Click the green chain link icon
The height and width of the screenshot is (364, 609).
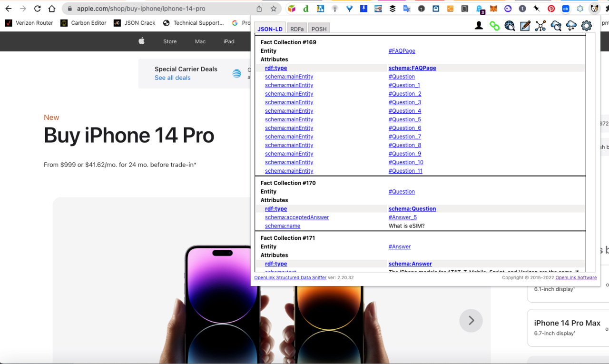click(x=494, y=26)
